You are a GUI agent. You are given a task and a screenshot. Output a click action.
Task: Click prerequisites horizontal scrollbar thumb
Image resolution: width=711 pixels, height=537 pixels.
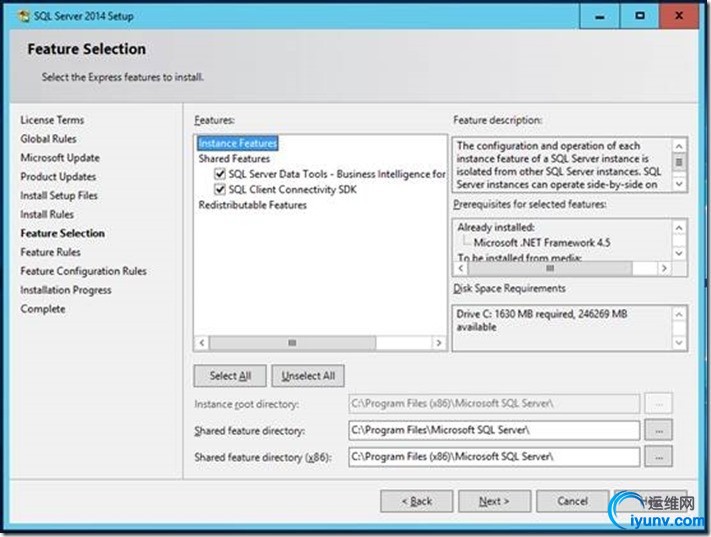(x=550, y=268)
